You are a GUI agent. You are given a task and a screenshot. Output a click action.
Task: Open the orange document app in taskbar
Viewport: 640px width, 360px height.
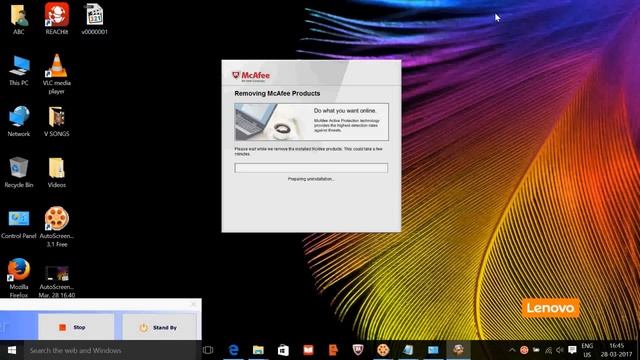click(333, 350)
